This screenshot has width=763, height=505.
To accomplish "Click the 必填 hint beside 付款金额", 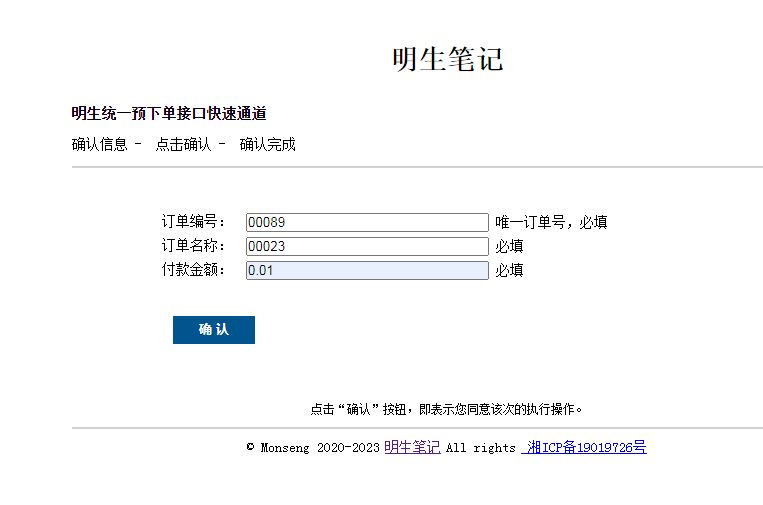I will [509, 271].
